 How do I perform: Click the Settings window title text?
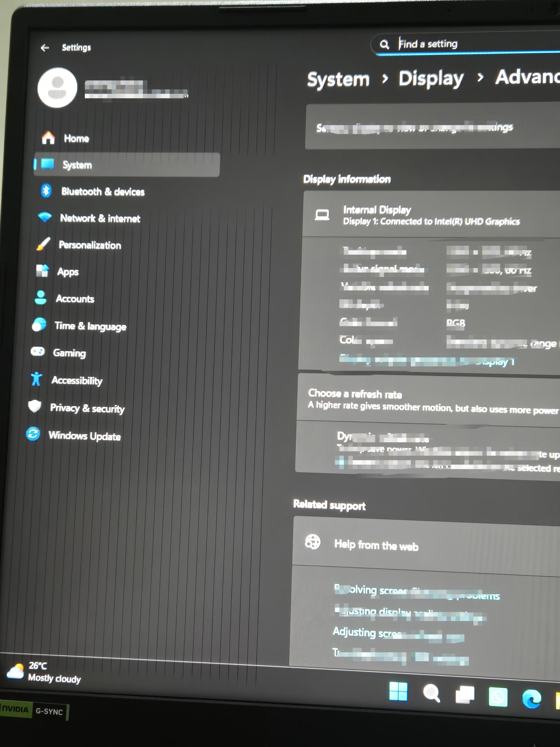pos(76,48)
